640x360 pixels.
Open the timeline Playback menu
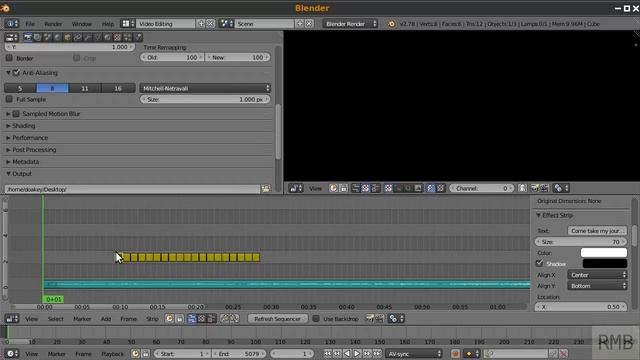click(x=112, y=354)
